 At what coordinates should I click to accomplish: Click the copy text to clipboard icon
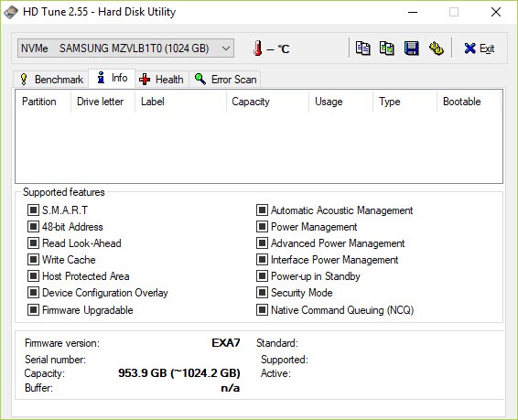click(x=362, y=48)
